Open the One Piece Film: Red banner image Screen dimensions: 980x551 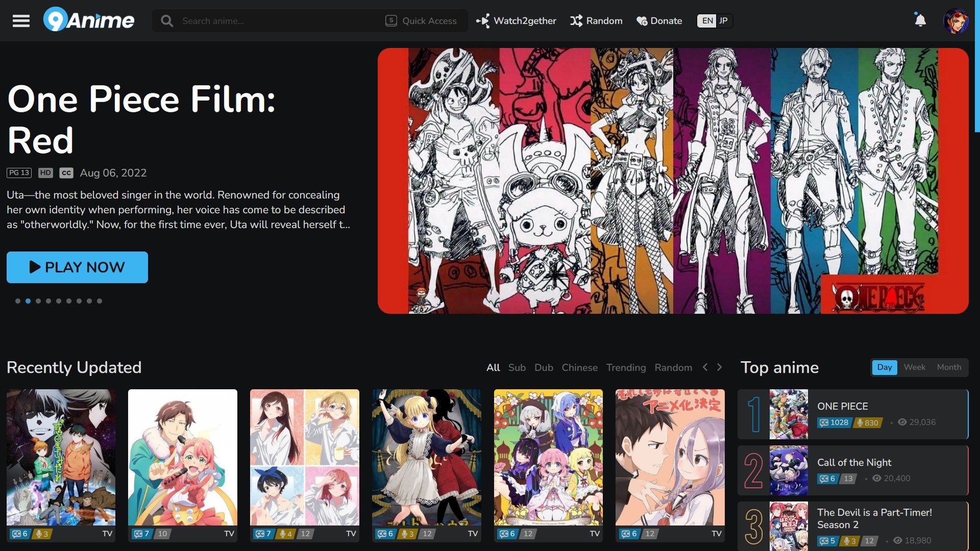[673, 181]
